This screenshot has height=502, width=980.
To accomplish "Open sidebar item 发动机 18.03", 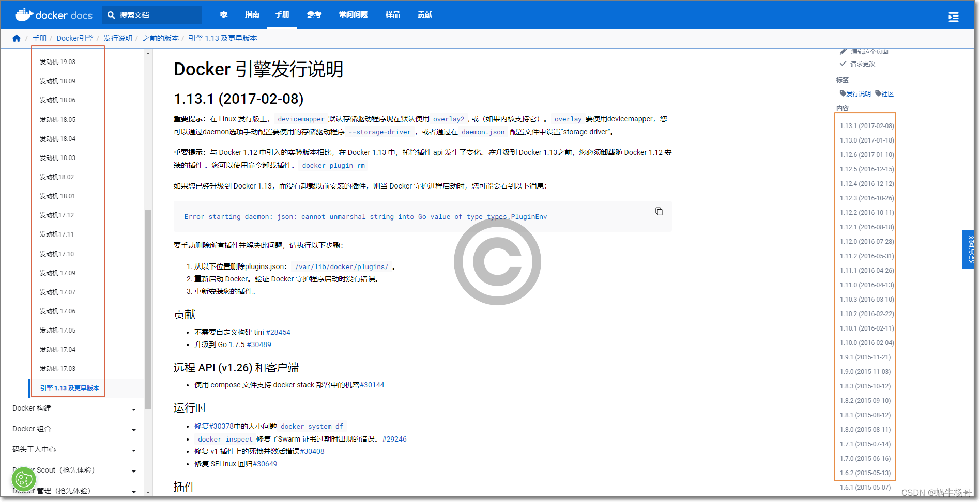I will click(x=57, y=158).
